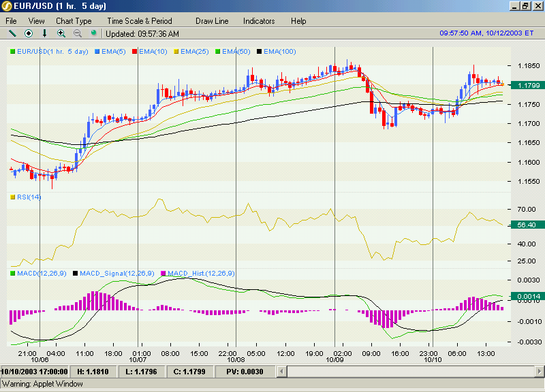Zoom in with the magnifier plus icon

pos(61,33)
